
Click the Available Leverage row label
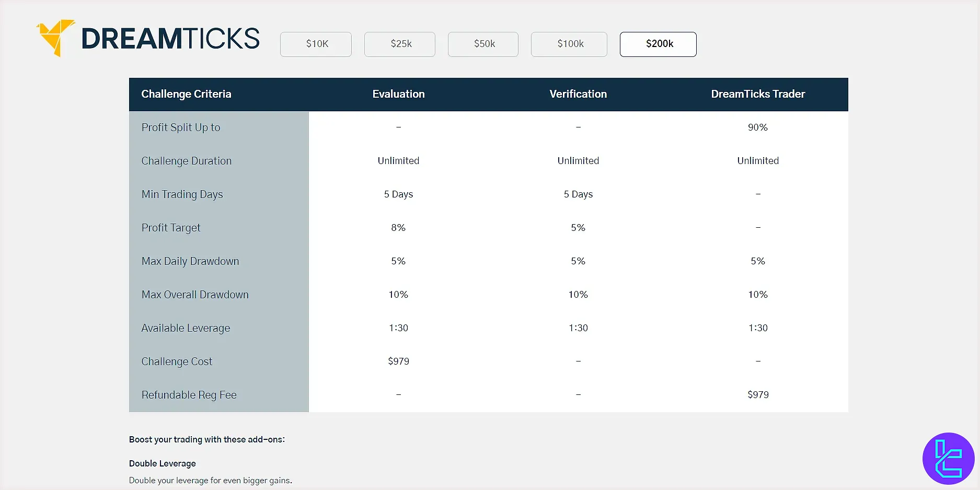186,328
